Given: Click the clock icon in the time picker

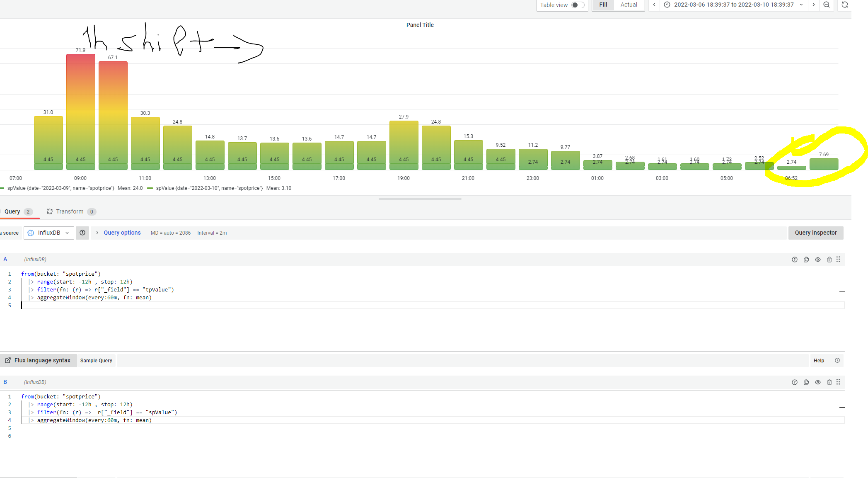Looking at the screenshot, I should click(x=667, y=5).
